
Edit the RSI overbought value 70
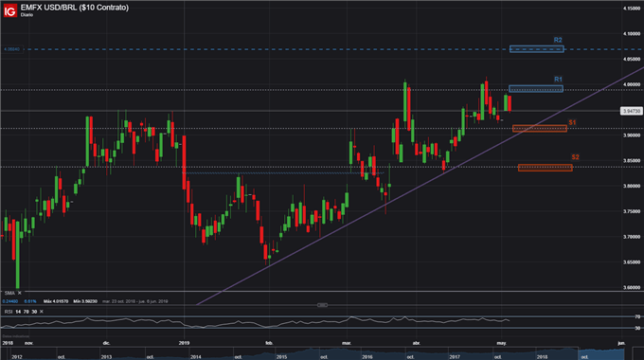click(x=26, y=312)
